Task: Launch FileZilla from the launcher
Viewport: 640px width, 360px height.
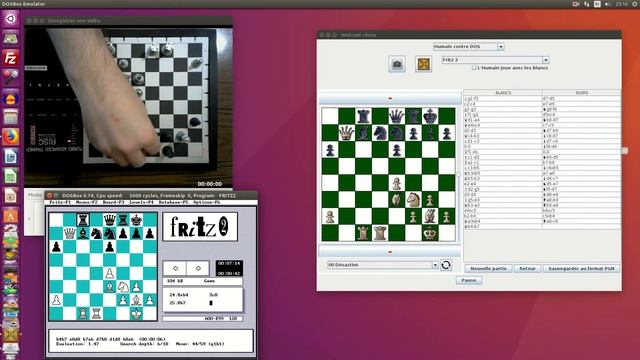Action: 10,58
